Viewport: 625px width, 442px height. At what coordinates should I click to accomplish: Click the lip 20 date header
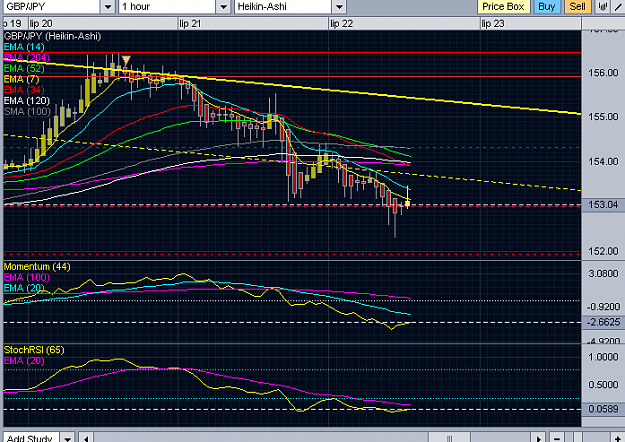pyautogui.click(x=41, y=24)
